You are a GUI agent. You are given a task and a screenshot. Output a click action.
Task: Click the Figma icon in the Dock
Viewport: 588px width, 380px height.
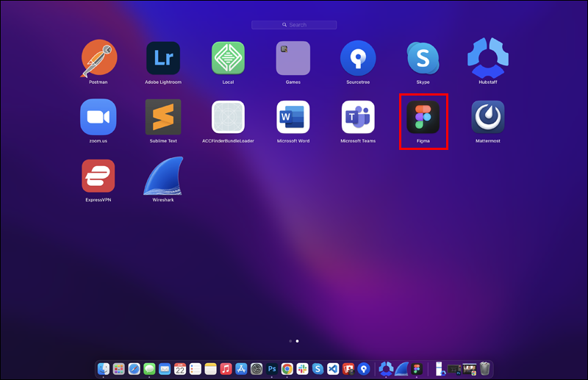[417, 369]
